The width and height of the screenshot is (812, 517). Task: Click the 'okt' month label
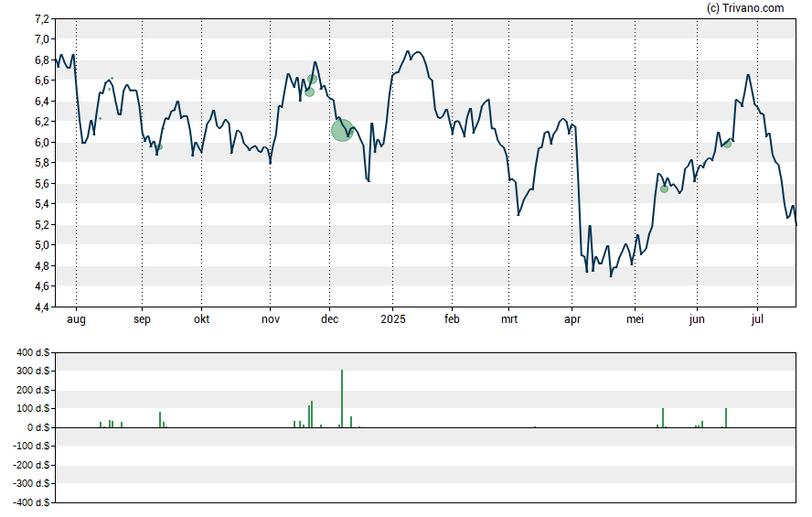(201, 319)
